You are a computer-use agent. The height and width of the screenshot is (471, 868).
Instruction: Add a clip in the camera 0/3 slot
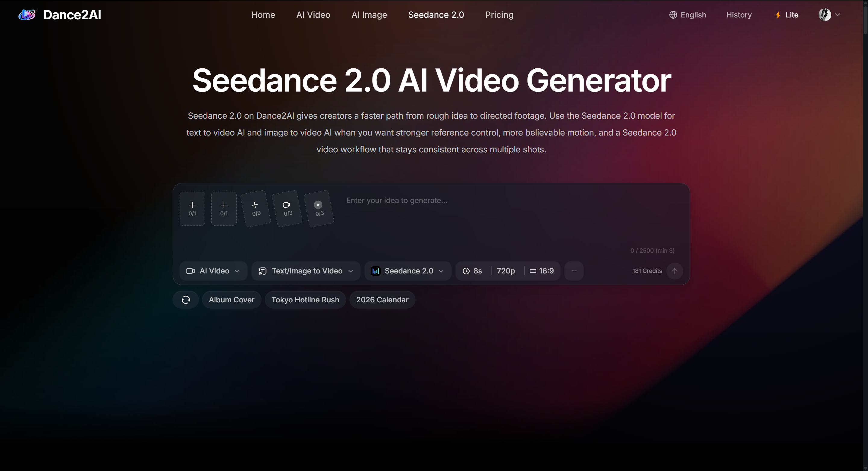pos(288,209)
